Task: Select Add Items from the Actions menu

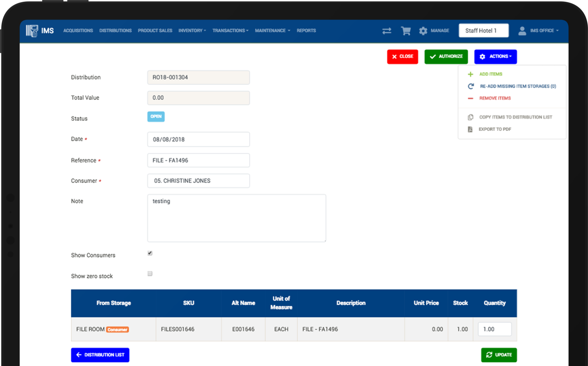Action: click(490, 74)
